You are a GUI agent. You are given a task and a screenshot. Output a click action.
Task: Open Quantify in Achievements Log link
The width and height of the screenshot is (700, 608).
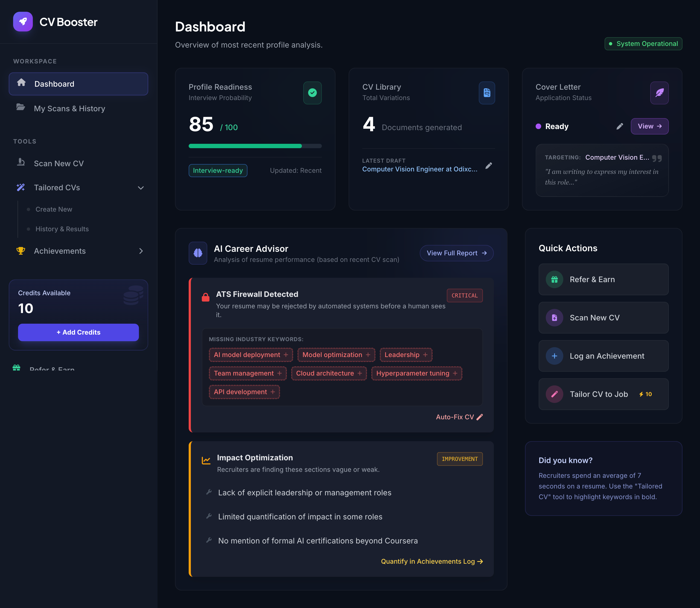click(x=431, y=562)
